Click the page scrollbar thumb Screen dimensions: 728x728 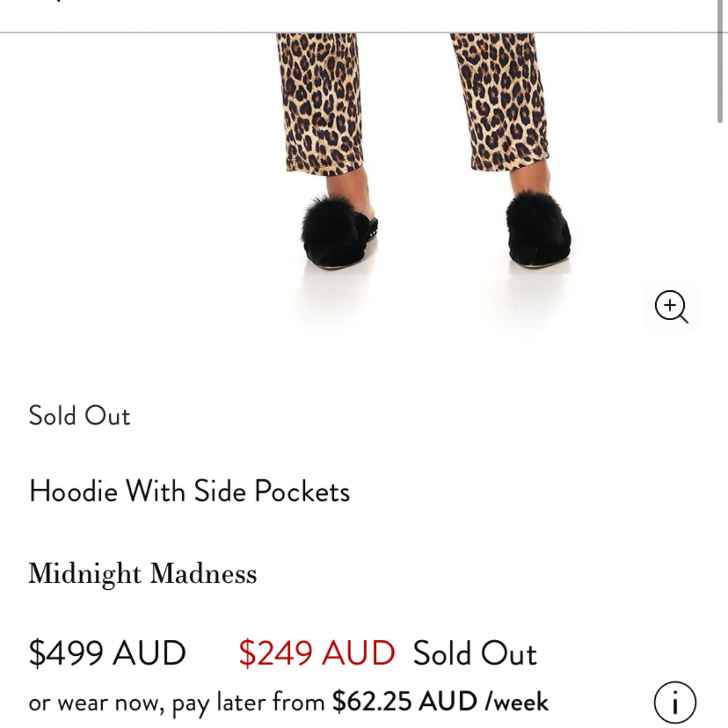[x=720, y=63]
